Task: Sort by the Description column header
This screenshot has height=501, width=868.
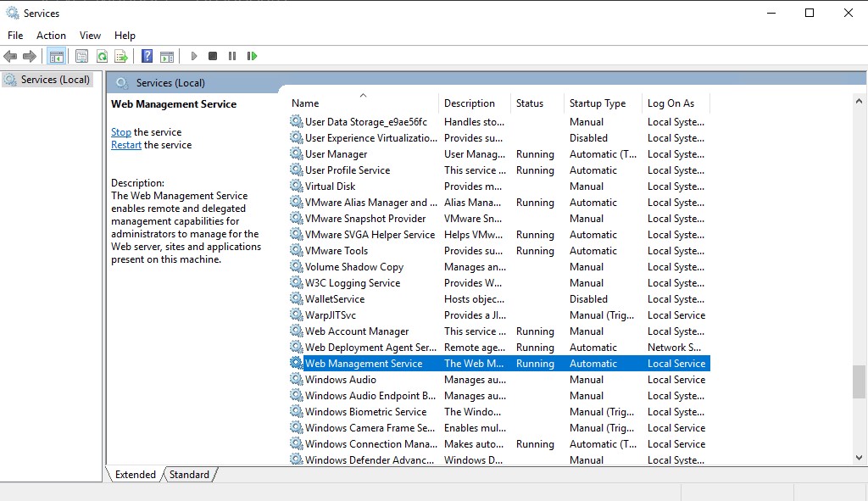Action: [x=475, y=103]
